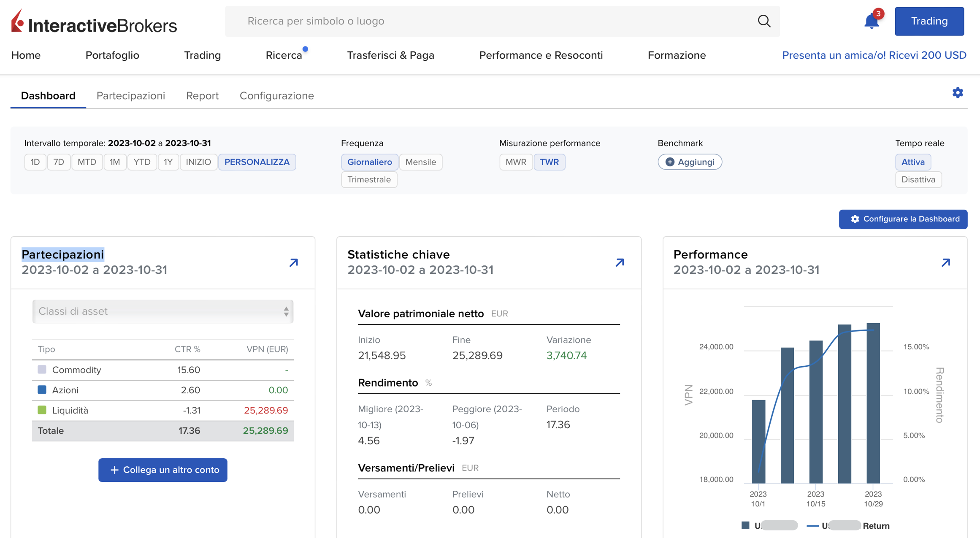Screen dimensions: 980x538
Task: Expand the Partecipazioni widget arrow
Action: (294, 263)
